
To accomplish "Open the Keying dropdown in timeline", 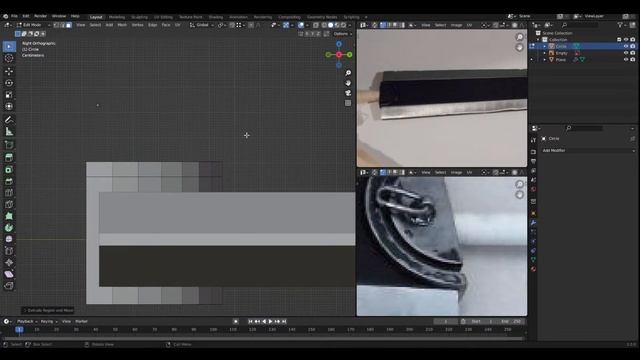I will click(49, 322).
